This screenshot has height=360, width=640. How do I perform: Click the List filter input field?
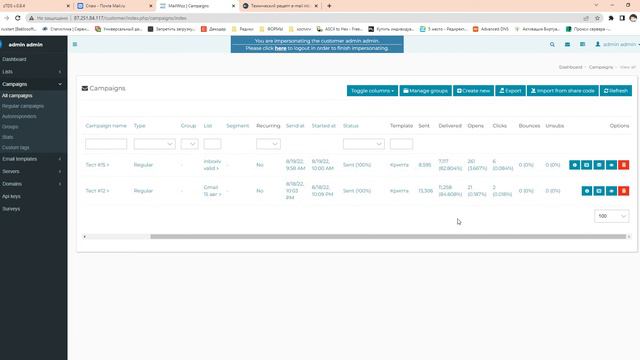(x=212, y=144)
